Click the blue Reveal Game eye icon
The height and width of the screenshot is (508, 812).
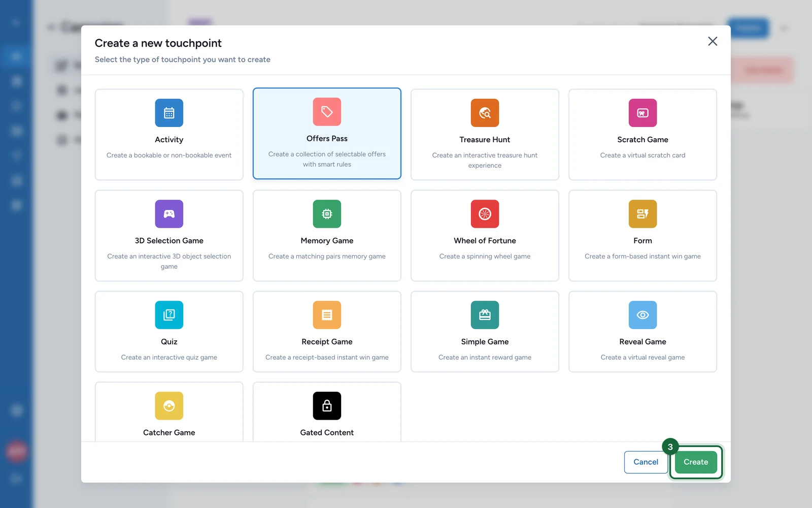[642, 315]
